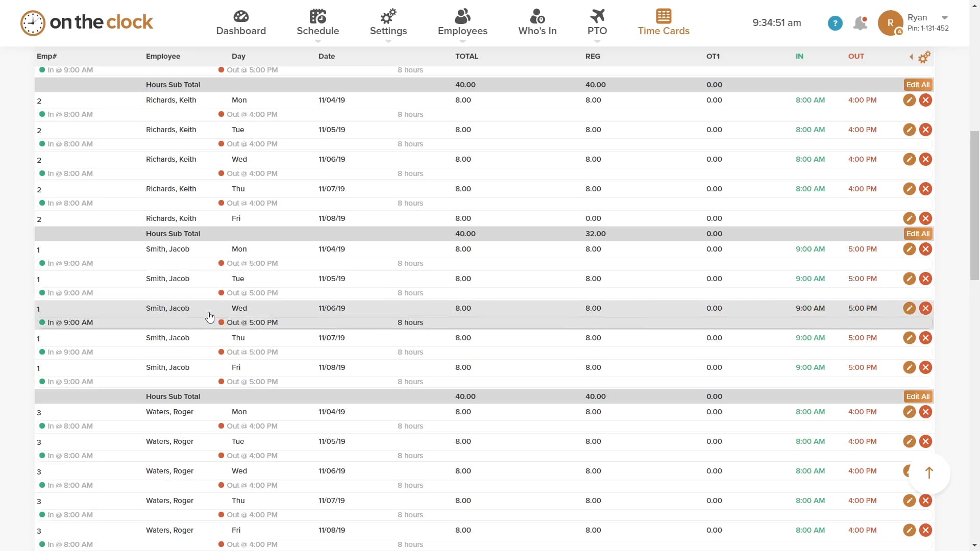The height and width of the screenshot is (551, 980).
Task: Click the Ryan user avatar
Action: click(x=890, y=23)
